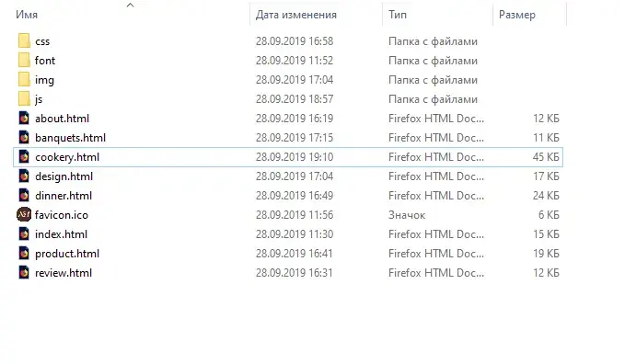Screen dimensions: 636x364
Task: Sort by the Тип column header
Action: pyautogui.click(x=398, y=15)
